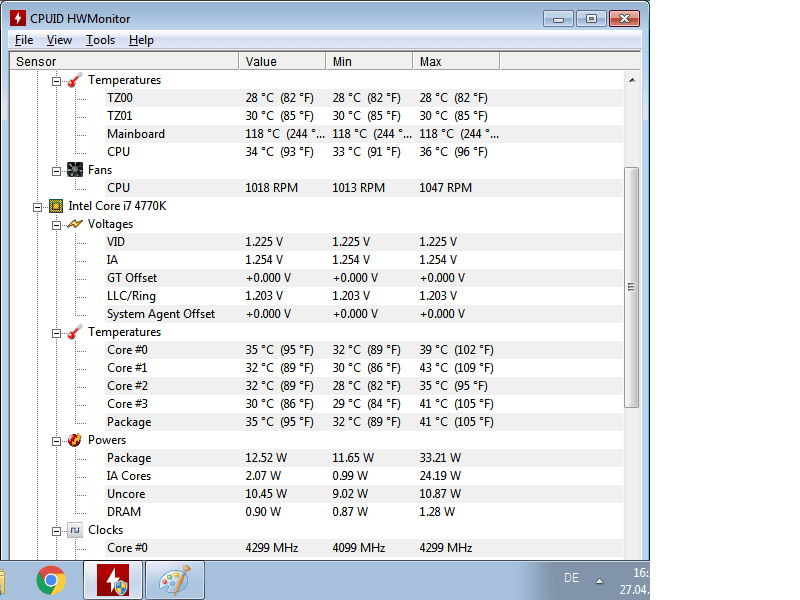Collapse the Powers group
The width and height of the screenshot is (800, 600).
56,441
